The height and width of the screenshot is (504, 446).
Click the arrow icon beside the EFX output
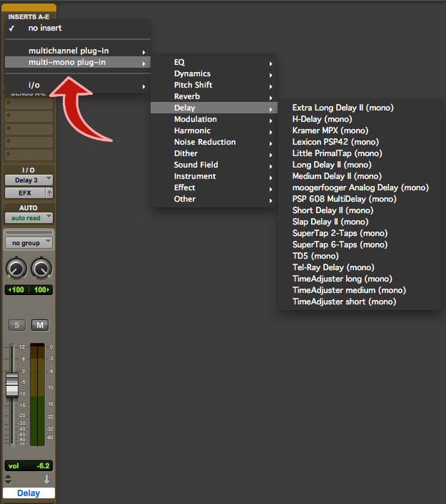tap(49, 192)
